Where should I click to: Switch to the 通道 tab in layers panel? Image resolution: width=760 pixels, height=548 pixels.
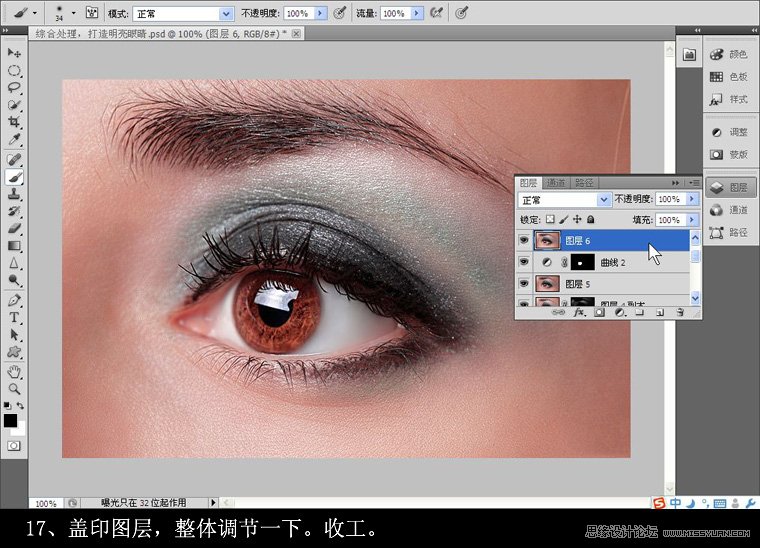(x=556, y=183)
